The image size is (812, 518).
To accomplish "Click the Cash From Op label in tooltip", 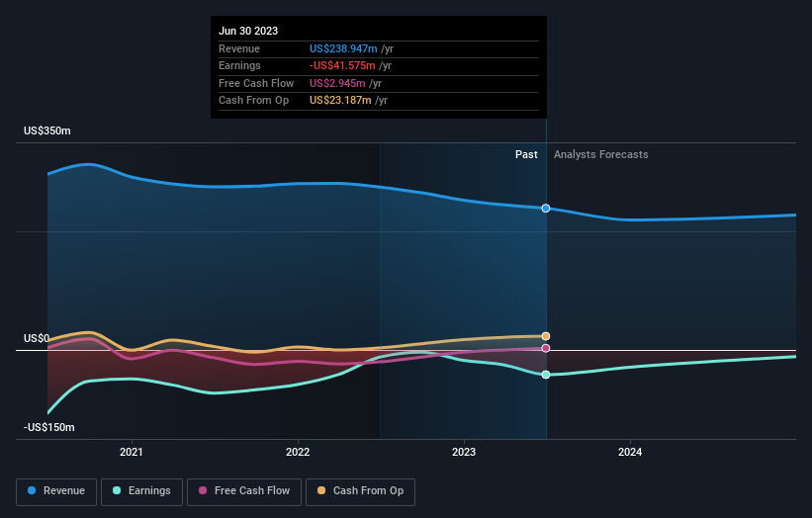I will pyautogui.click(x=254, y=101).
